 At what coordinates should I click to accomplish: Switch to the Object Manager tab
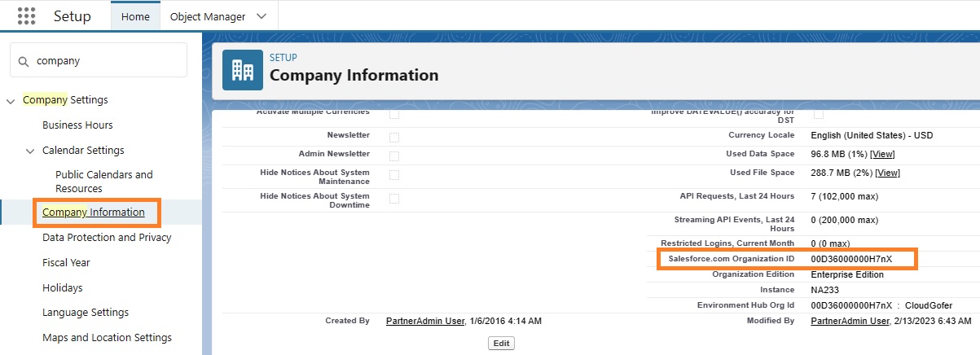[x=207, y=16]
